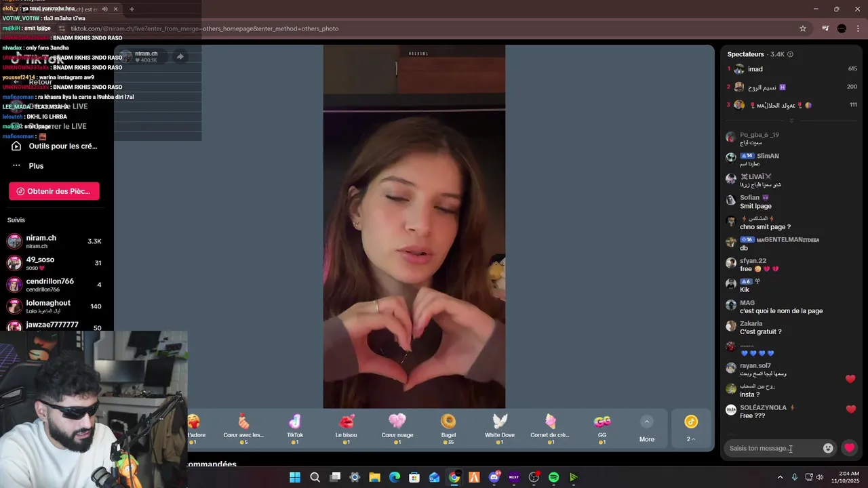
Task: Bookmark this page with the star
Action: tap(803, 28)
